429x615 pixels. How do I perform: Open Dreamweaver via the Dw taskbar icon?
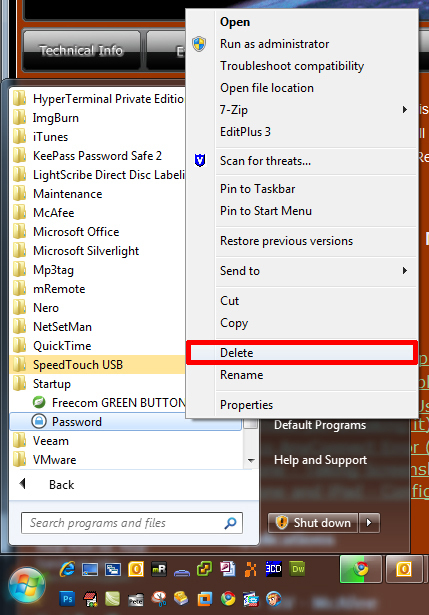pyautogui.click(x=298, y=569)
